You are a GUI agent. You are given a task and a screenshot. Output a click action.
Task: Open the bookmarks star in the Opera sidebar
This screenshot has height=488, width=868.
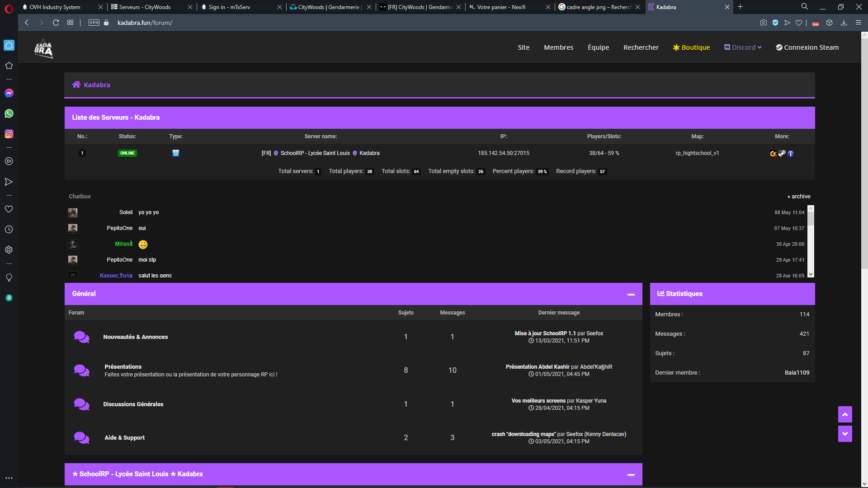click(x=9, y=66)
